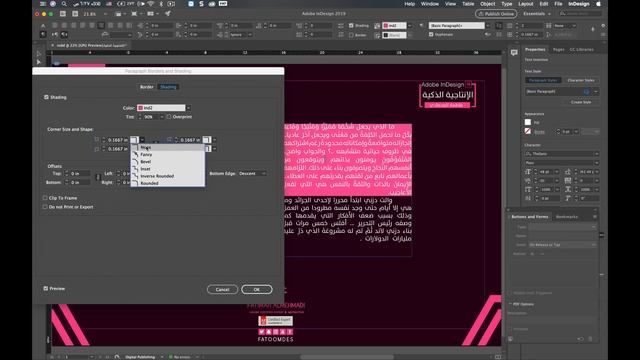Click the Wi-Fi status icon

[x=152, y=4]
